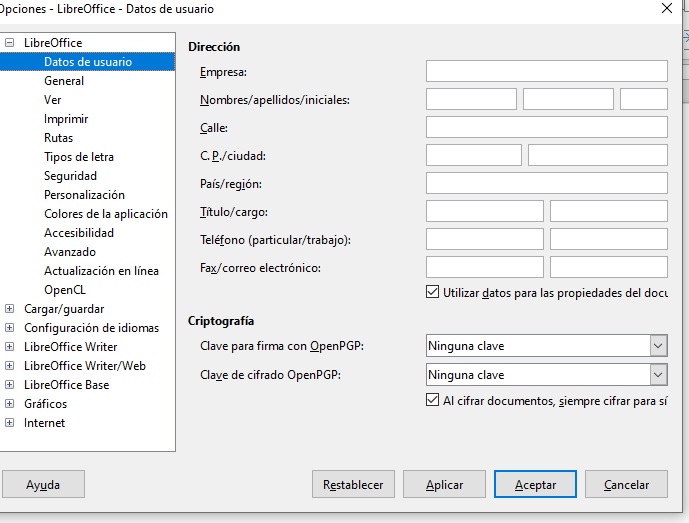Open the OpenPGP encryption key dropdown
The image size is (689, 523).
[x=658, y=375]
